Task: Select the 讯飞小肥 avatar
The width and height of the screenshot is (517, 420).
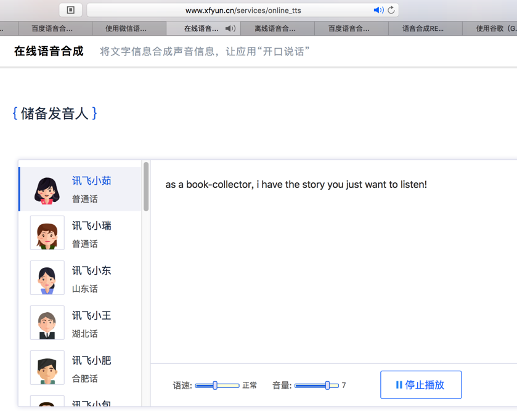Action: (47, 367)
